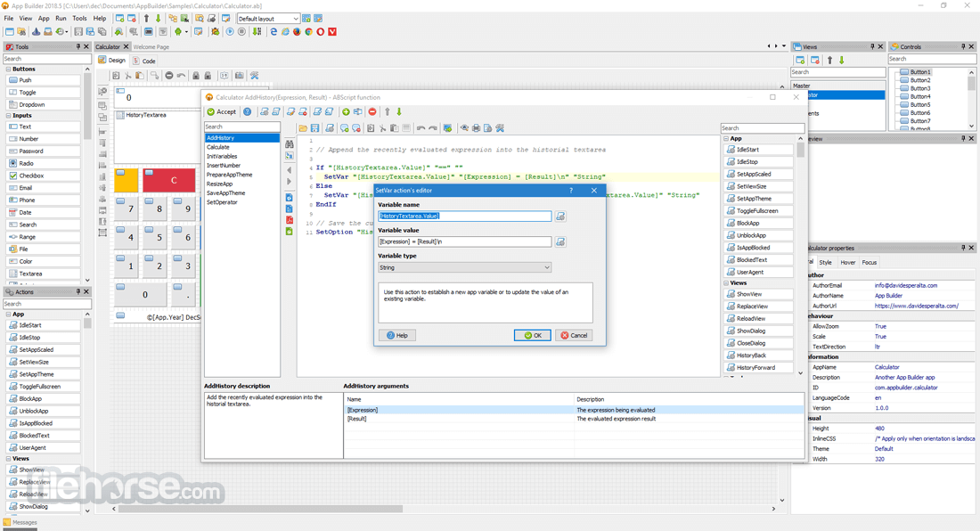The image size is (980, 531).
Task: Open the Default layout combo box
Action: [268, 19]
